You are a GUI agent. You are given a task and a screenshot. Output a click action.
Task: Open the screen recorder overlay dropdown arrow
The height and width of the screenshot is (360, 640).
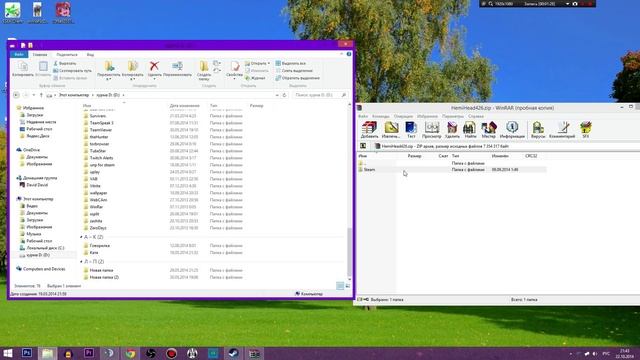(x=567, y=4)
